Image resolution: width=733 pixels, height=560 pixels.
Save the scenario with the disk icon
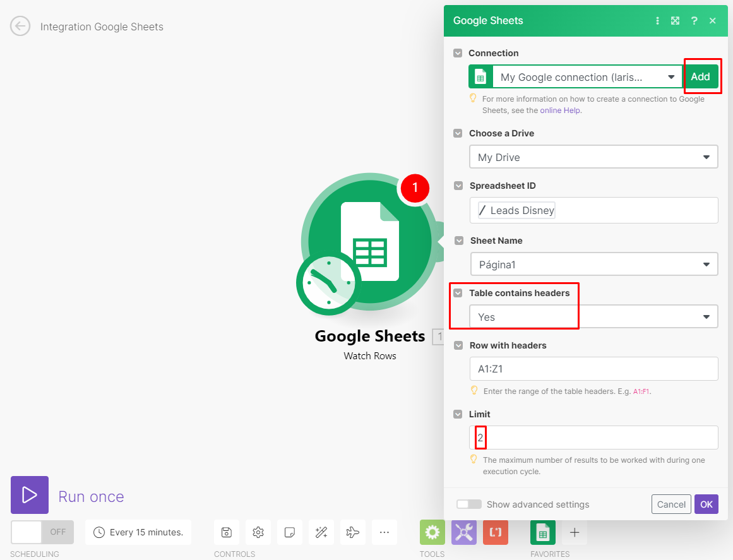[x=227, y=532]
